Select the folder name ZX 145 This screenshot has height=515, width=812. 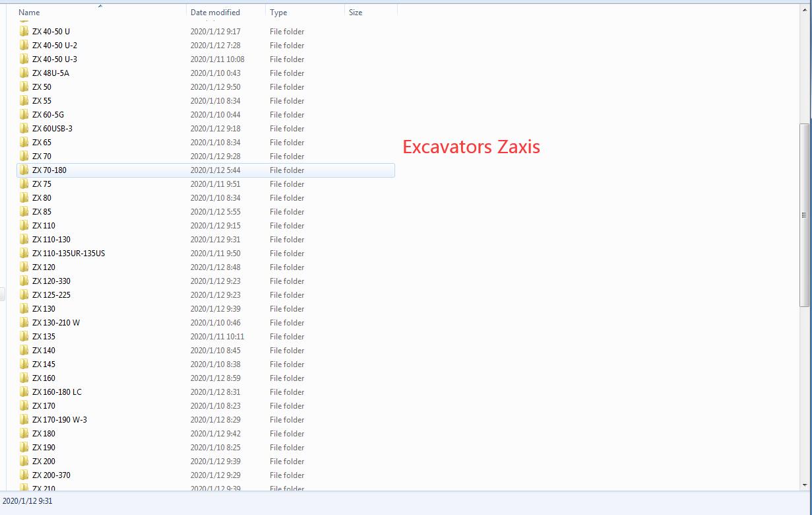(44, 364)
